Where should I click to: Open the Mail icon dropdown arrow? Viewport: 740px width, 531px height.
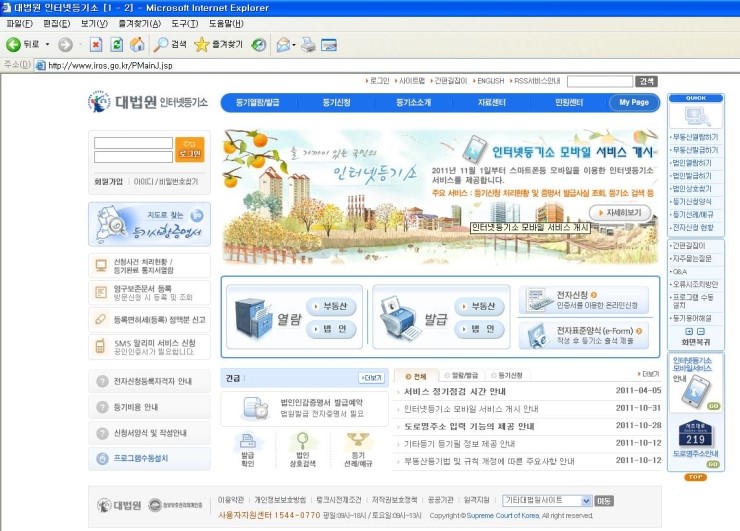[x=294, y=45]
